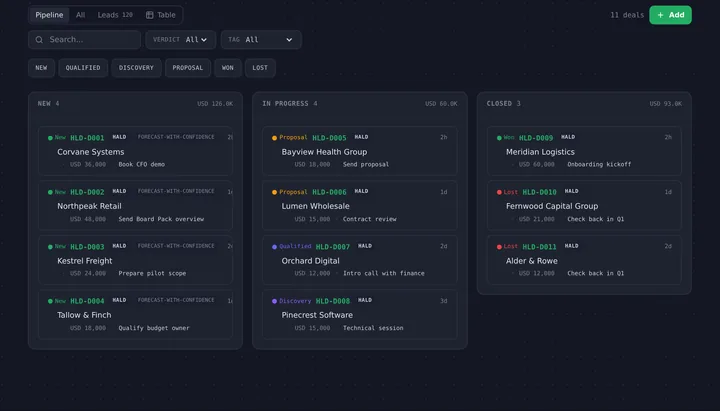Click "Send proposal" next step
The image size is (720, 411).
(x=366, y=164)
